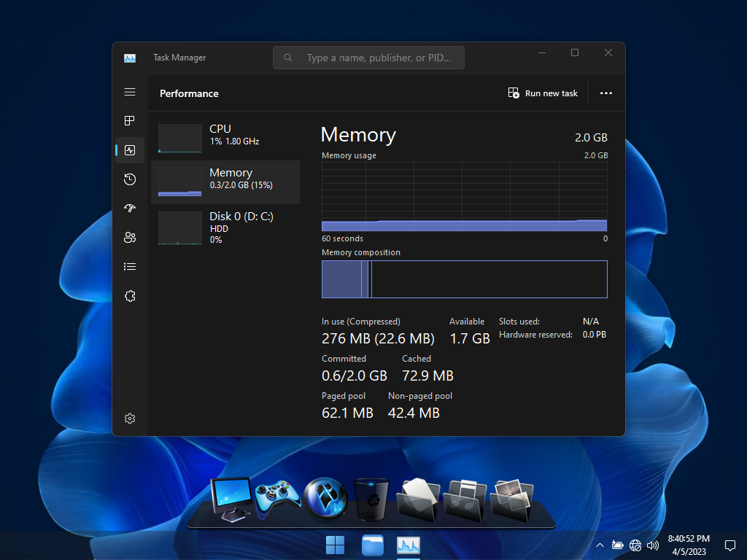Open File Explorer from the taskbar
This screenshot has height=560, width=747.
click(x=372, y=545)
